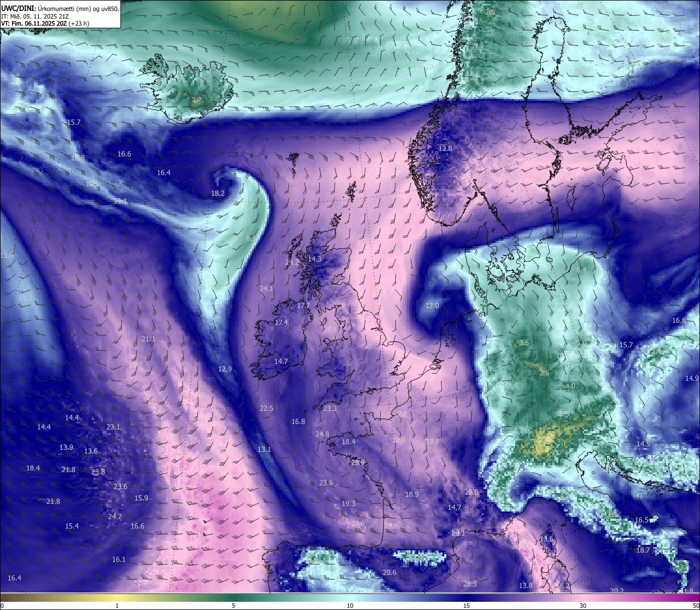Click the 16.1 value on the map
Viewport: 700px width, 610px height.
point(119,559)
